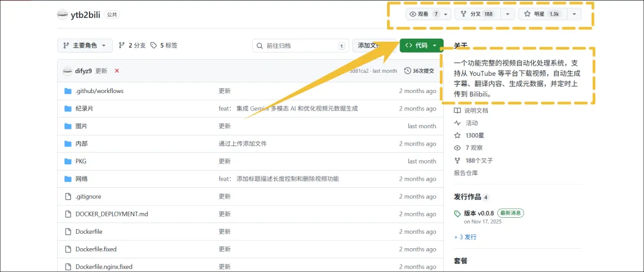This screenshot has width=644, height=272.
Task: Click the 报告仓库 report link
Action: click(466, 173)
